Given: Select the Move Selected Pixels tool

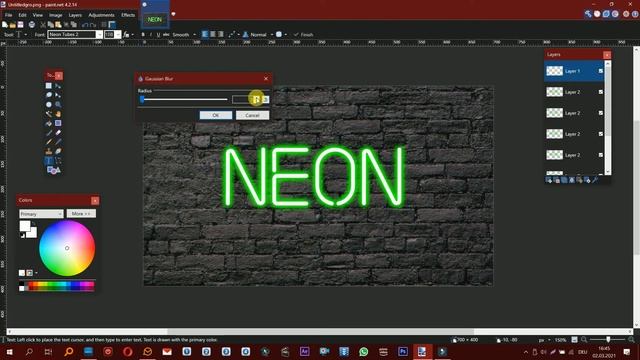Looking at the screenshot, I should (58, 86).
